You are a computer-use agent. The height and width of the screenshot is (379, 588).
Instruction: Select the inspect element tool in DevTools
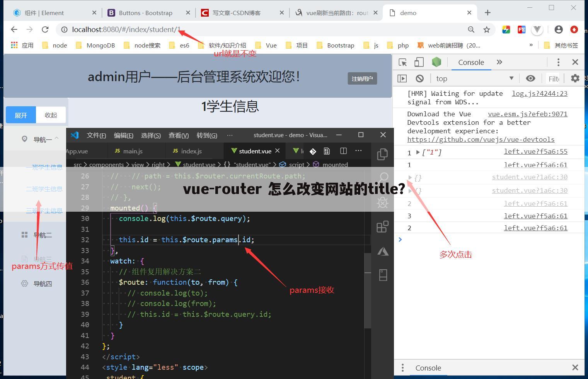[x=402, y=62]
